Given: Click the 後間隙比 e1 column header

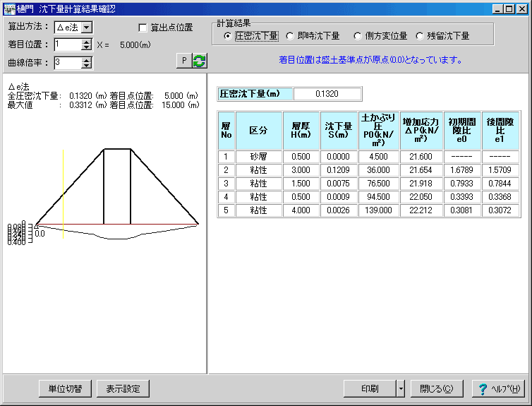Looking at the screenshot, I should pos(500,131).
